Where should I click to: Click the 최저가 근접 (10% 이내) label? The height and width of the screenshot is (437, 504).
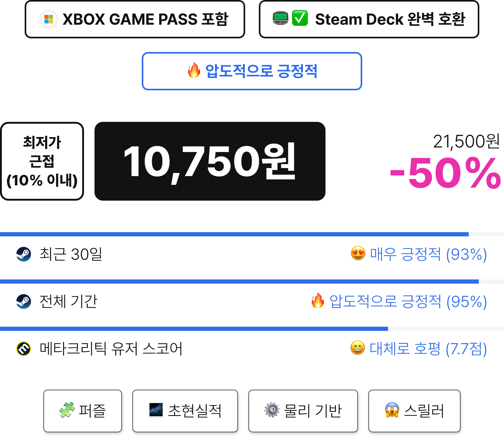42,161
